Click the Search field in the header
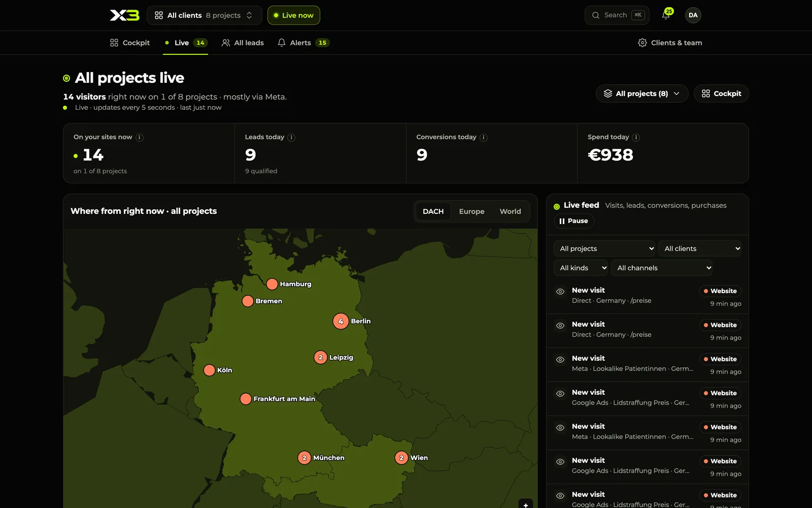 (x=617, y=15)
